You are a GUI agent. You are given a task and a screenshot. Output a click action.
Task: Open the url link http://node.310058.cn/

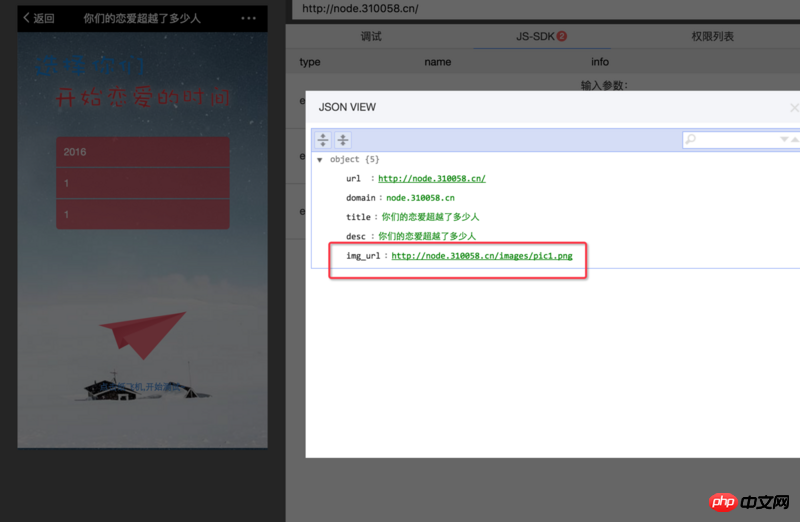click(x=432, y=179)
